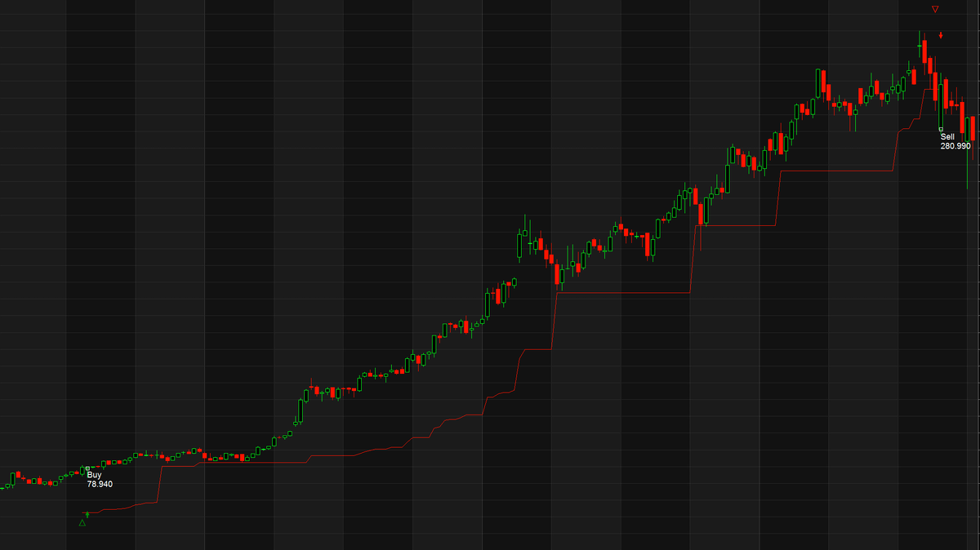The height and width of the screenshot is (550, 980).
Task: Select the 78.940 buy price
Action: click(100, 484)
